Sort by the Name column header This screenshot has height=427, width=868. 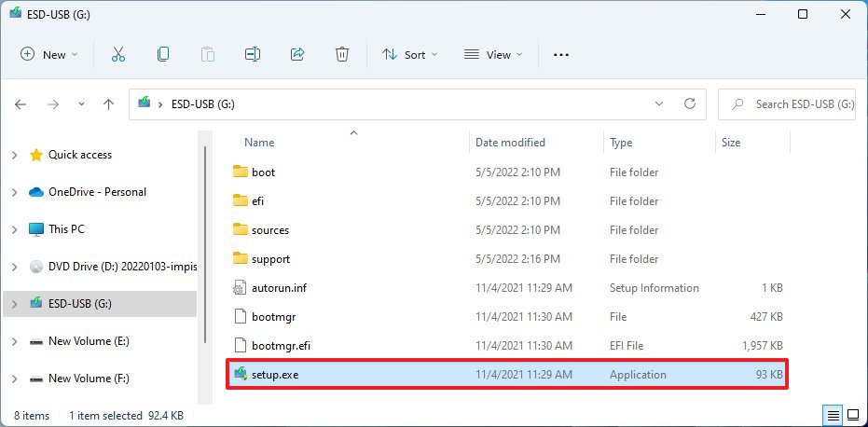pyautogui.click(x=259, y=143)
